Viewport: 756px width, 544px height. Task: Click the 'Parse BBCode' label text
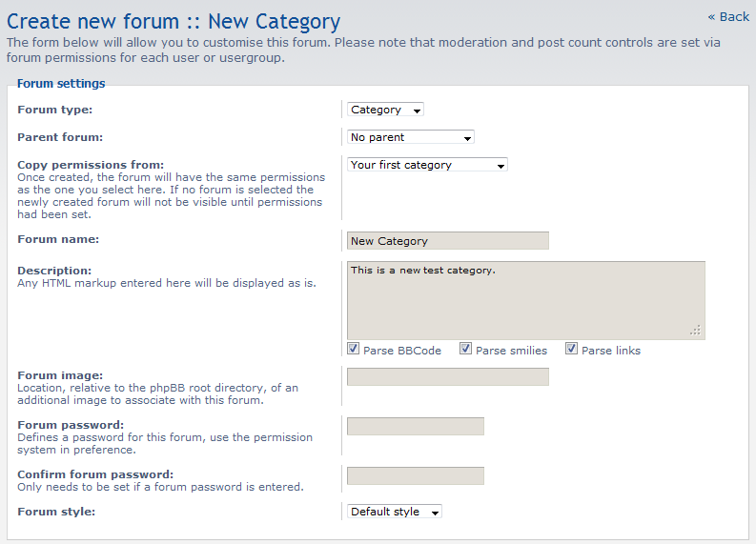[402, 351]
